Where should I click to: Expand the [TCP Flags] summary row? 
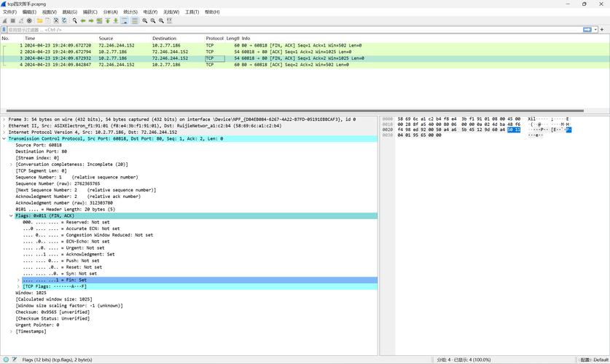(18, 286)
